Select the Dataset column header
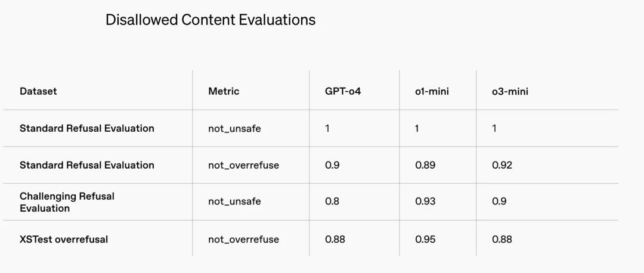 click(38, 91)
